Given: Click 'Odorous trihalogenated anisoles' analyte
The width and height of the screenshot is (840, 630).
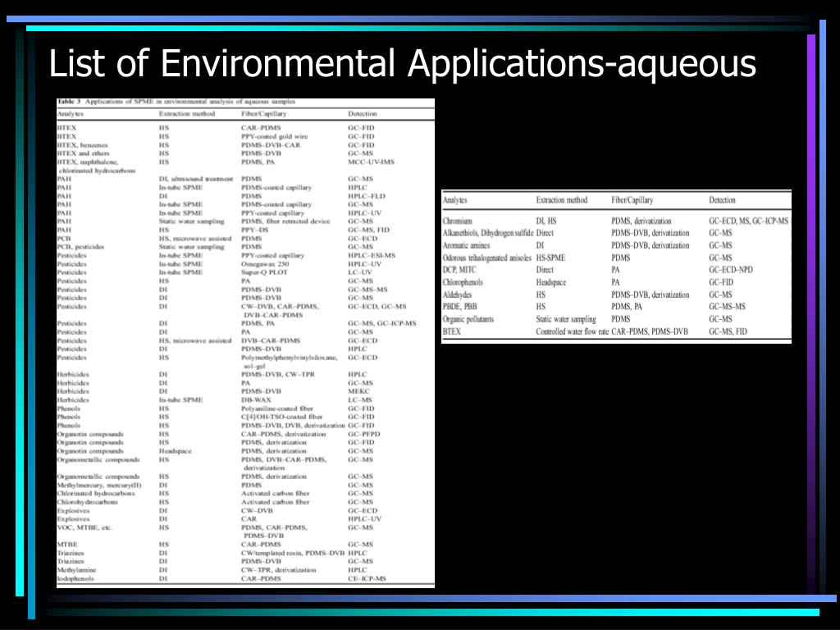Looking at the screenshot, I should 487,258.
